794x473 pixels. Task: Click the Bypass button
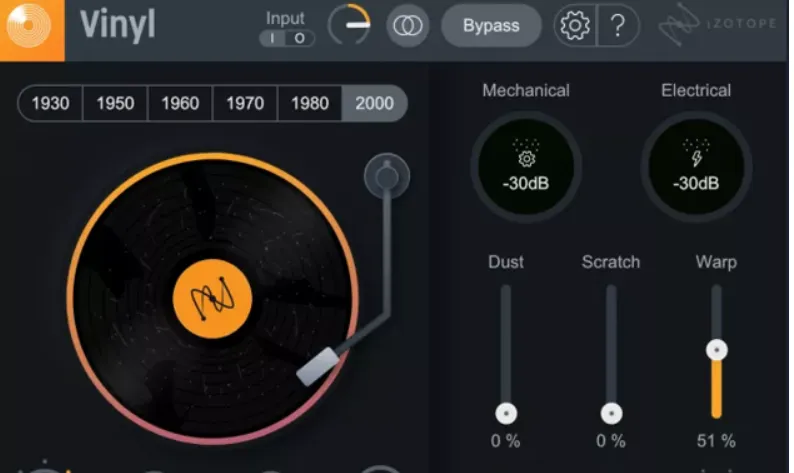point(491,26)
